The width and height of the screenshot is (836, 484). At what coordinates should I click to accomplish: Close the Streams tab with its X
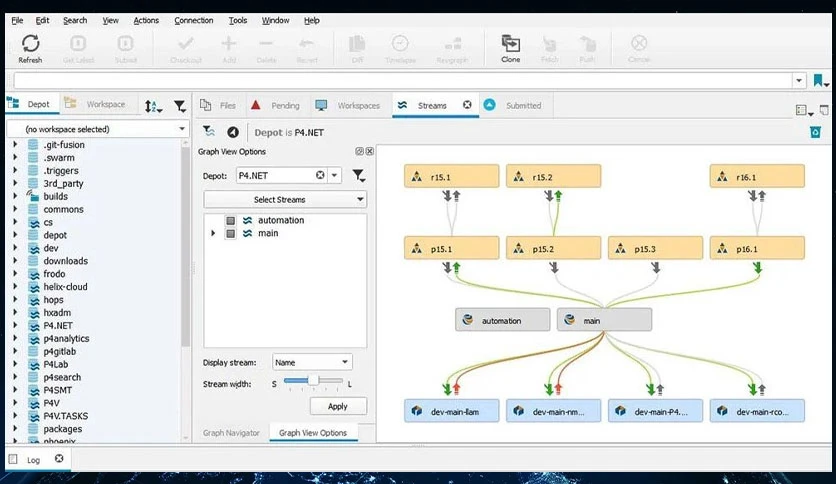(x=467, y=105)
